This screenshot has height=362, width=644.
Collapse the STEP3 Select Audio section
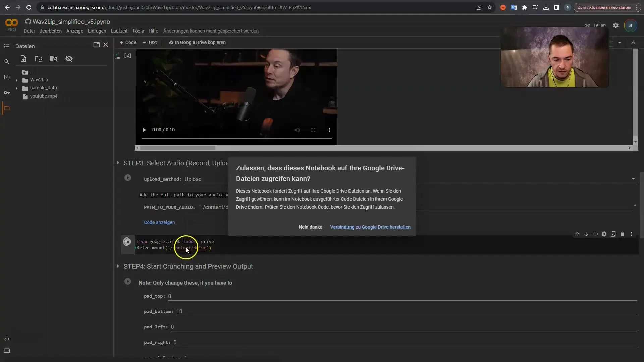(x=118, y=163)
